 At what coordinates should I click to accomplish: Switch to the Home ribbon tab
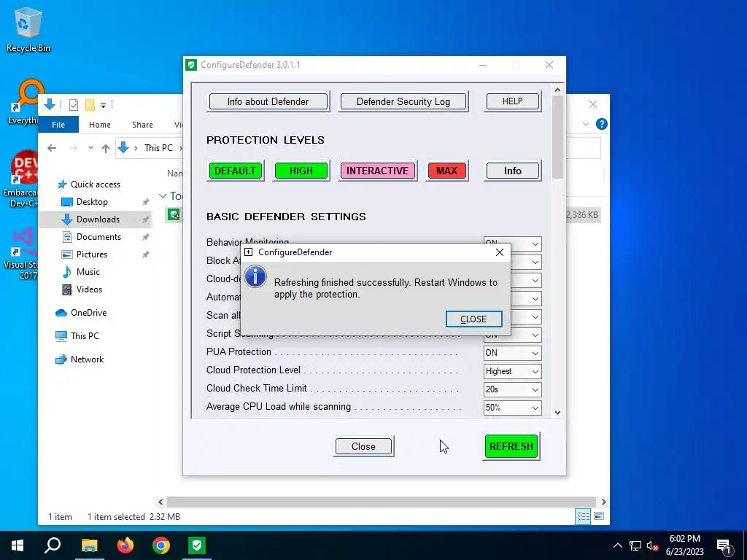(x=99, y=124)
